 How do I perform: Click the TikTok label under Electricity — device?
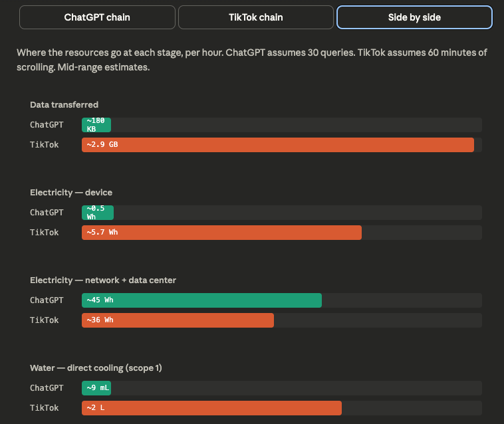pos(44,233)
